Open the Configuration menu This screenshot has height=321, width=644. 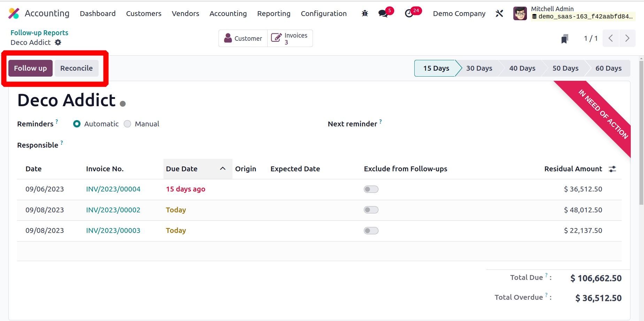(x=323, y=14)
